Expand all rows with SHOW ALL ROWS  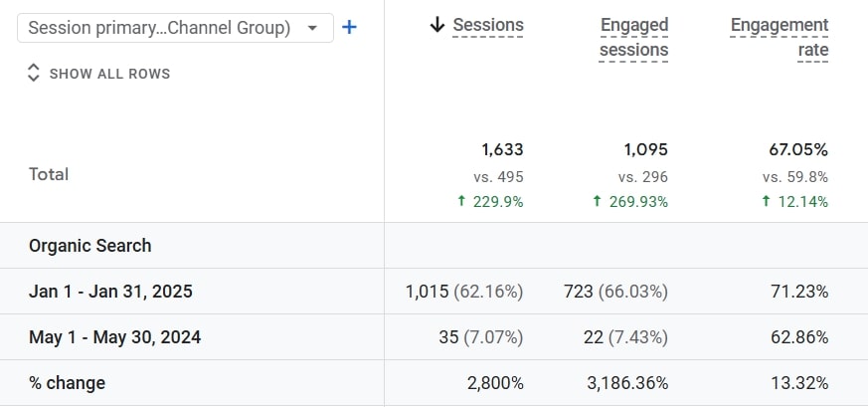(x=109, y=74)
